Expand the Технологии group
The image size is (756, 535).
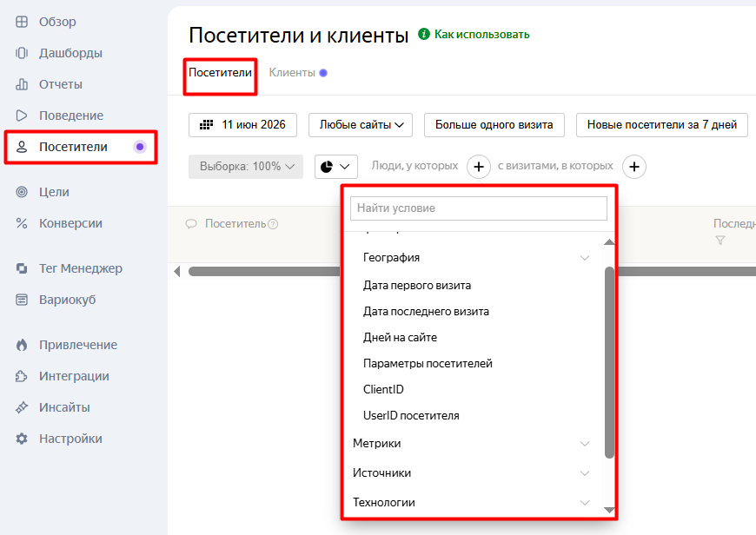coord(585,503)
